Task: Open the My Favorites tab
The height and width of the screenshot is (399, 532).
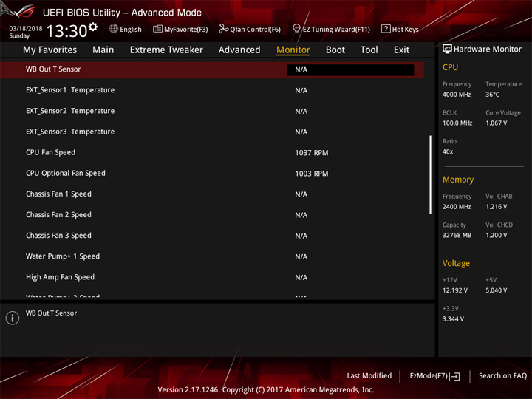Action: point(50,50)
